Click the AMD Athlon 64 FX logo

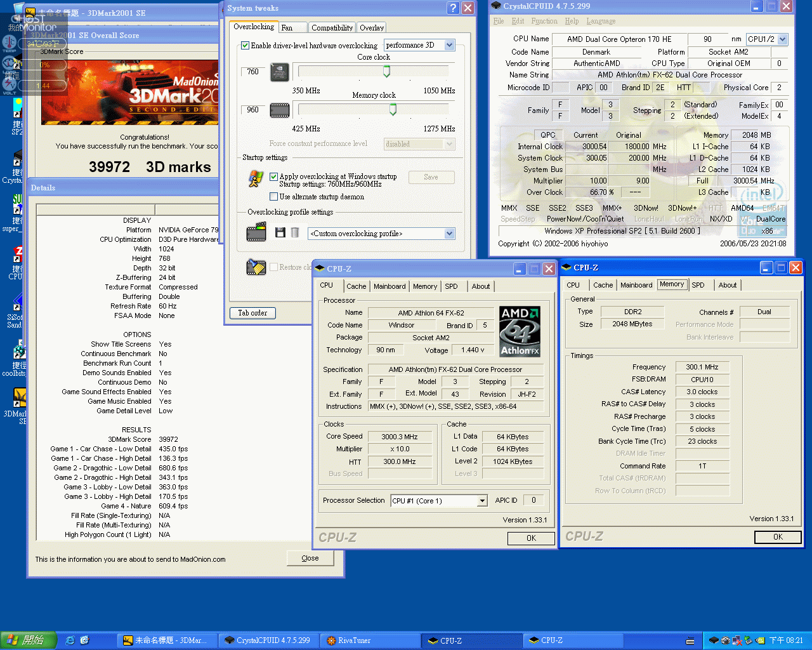click(x=520, y=331)
